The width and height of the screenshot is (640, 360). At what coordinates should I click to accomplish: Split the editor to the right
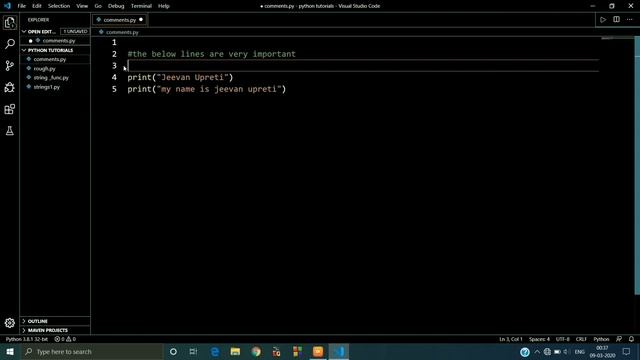616,20
